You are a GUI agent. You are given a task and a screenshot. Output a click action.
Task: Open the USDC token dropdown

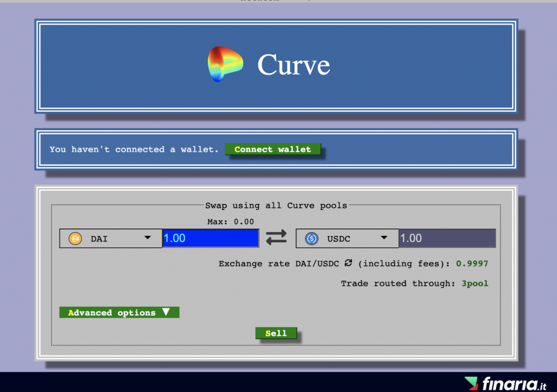347,238
